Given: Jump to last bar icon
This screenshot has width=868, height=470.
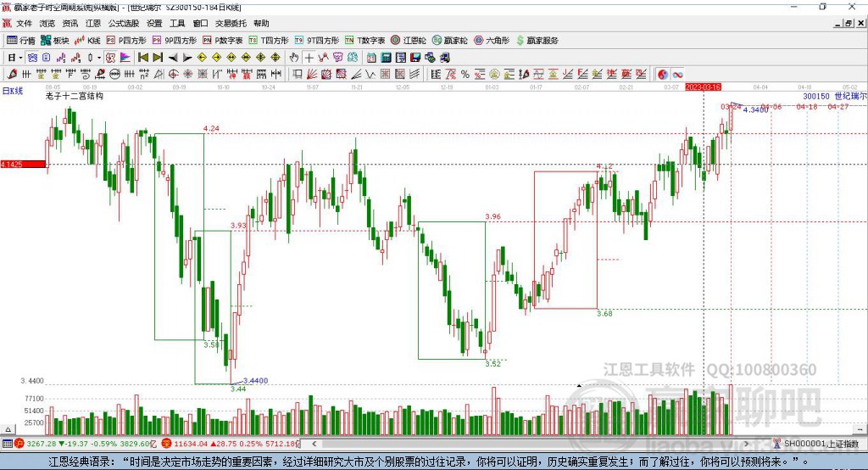Looking at the screenshot, I should click(158, 58).
